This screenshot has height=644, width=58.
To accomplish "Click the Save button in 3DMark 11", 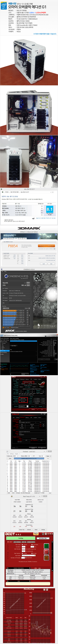I will pos(51,264).
